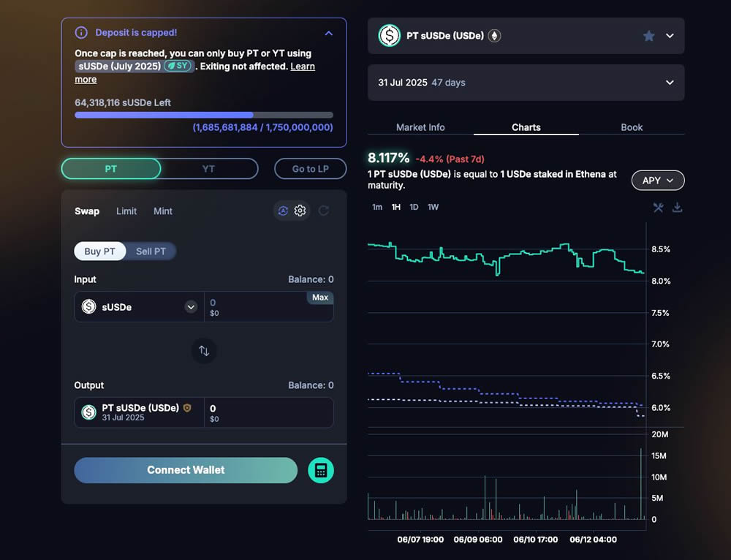Select the Sell PT option

point(151,251)
